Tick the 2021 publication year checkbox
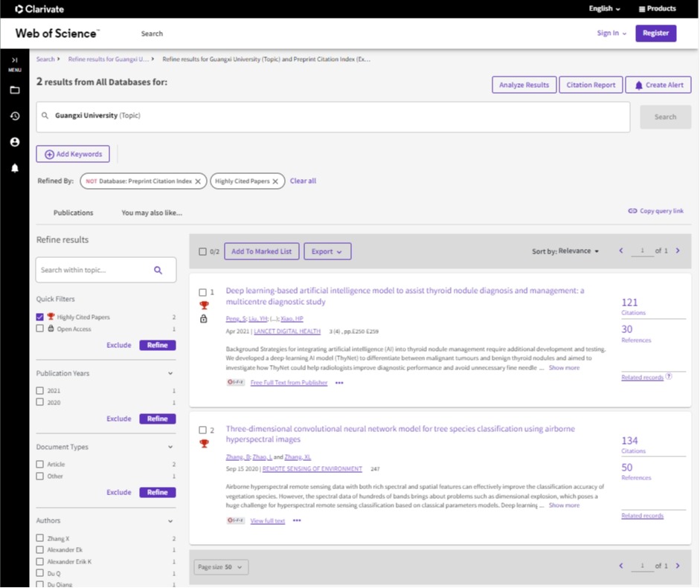 [x=40, y=391]
